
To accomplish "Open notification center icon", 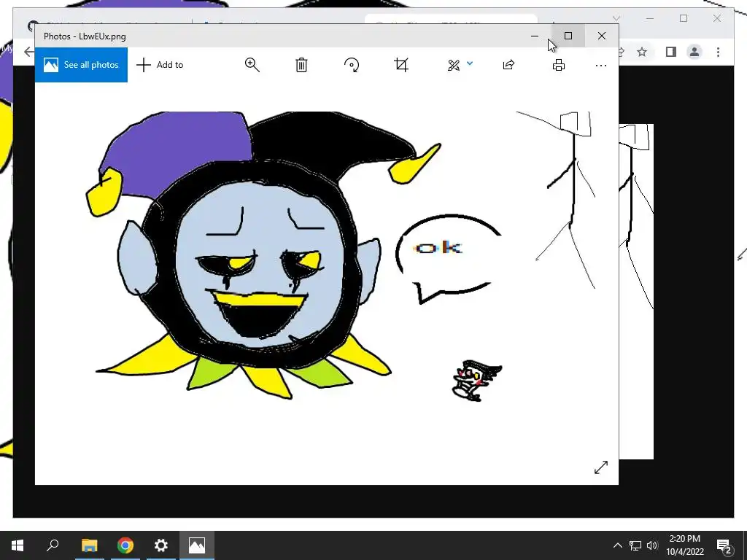I will coord(724,545).
